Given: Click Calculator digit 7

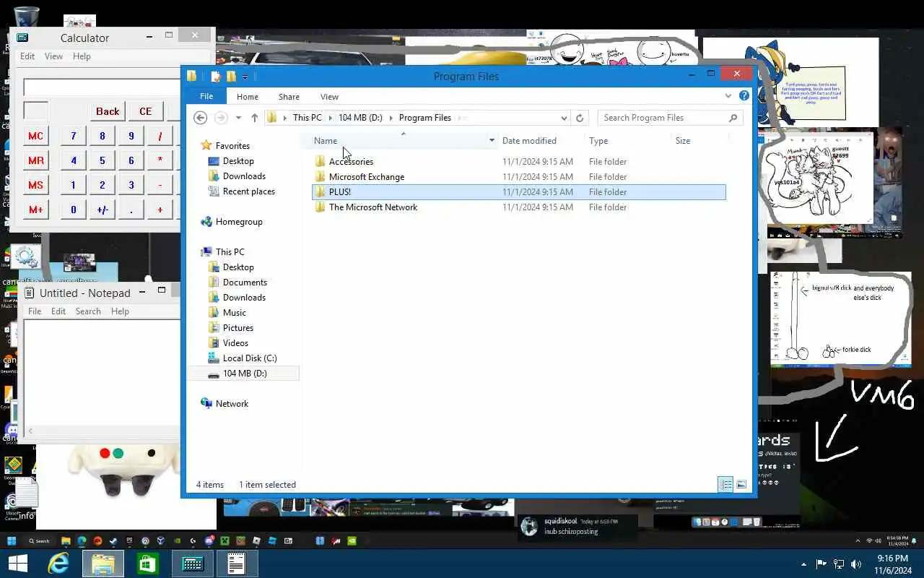Looking at the screenshot, I should tap(73, 136).
